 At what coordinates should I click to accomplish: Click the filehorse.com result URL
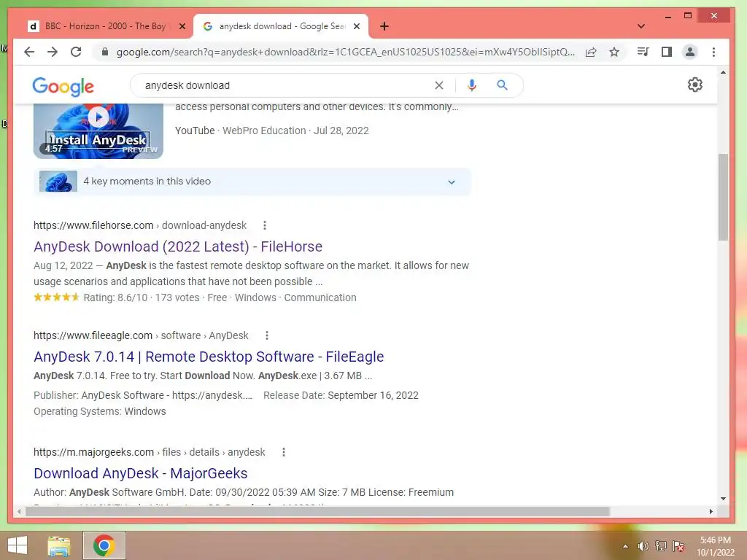(x=140, y=225)
